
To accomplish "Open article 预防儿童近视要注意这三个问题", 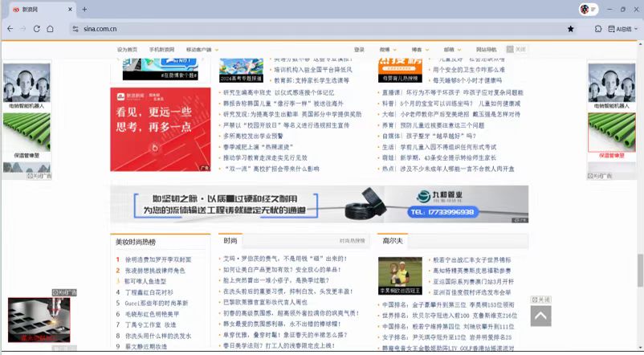I will (x=434, y=125).
